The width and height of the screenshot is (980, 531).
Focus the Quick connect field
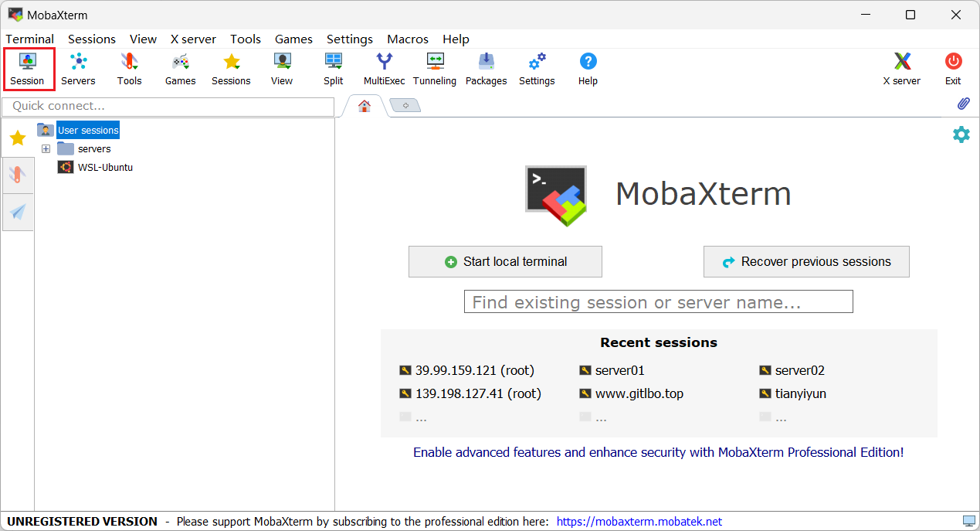coord(168,106)
